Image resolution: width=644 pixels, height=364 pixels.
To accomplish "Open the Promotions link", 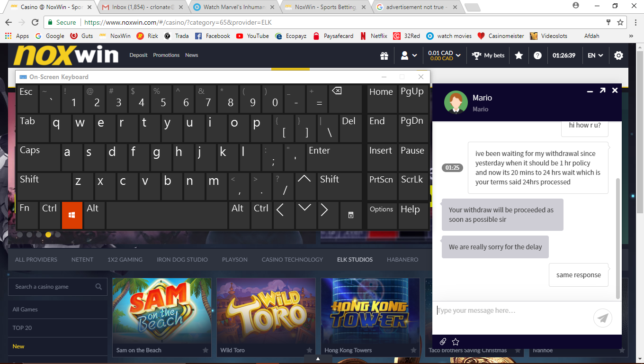I will coord(166,55).
